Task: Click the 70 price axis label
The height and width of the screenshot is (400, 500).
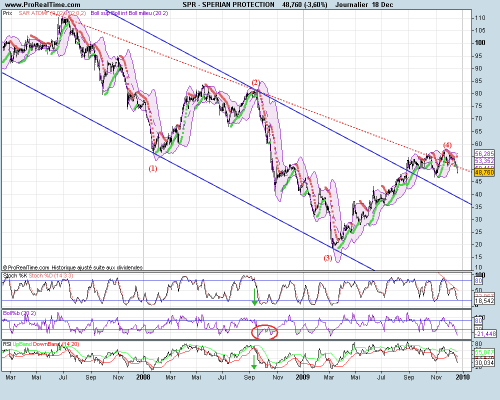Action: pos(479,119)
